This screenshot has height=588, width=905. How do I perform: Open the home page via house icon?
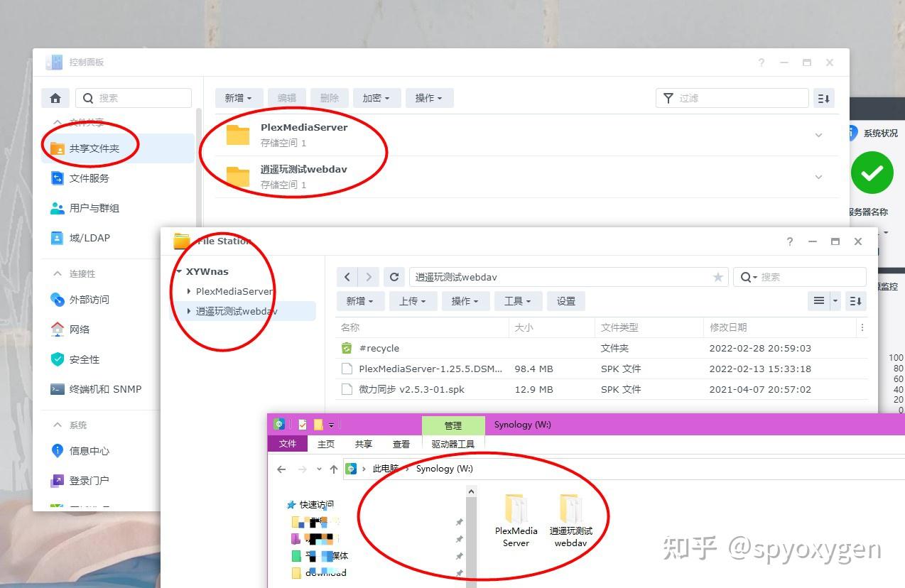tap(55, 97)
